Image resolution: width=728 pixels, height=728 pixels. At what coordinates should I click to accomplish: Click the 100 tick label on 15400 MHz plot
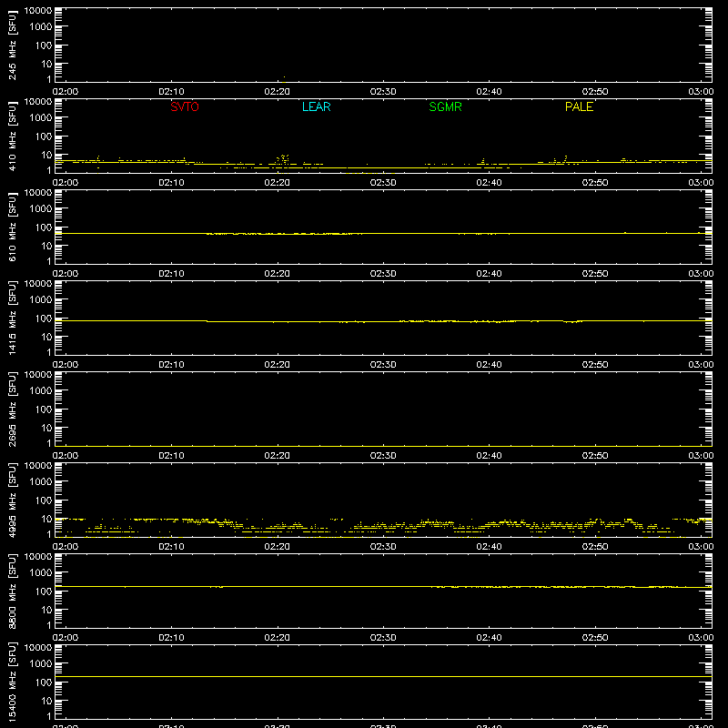pos(44,682)
